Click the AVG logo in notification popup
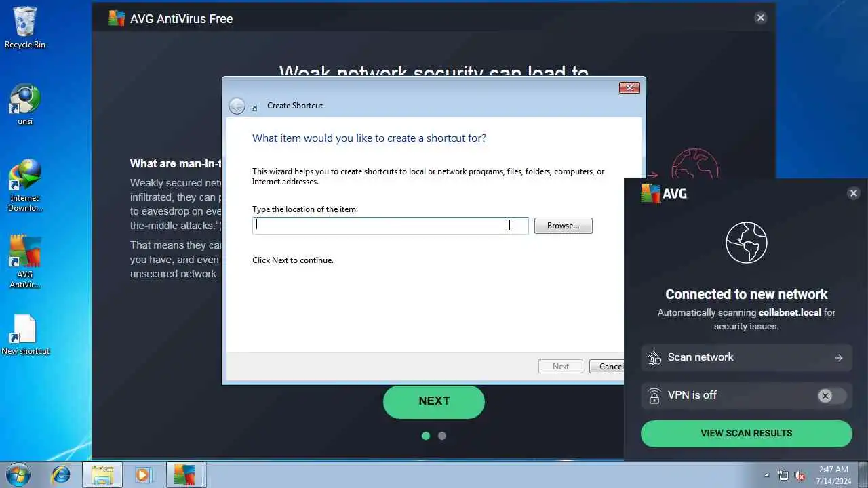Screen dimensions: 868x488 [x=664, y=194]
